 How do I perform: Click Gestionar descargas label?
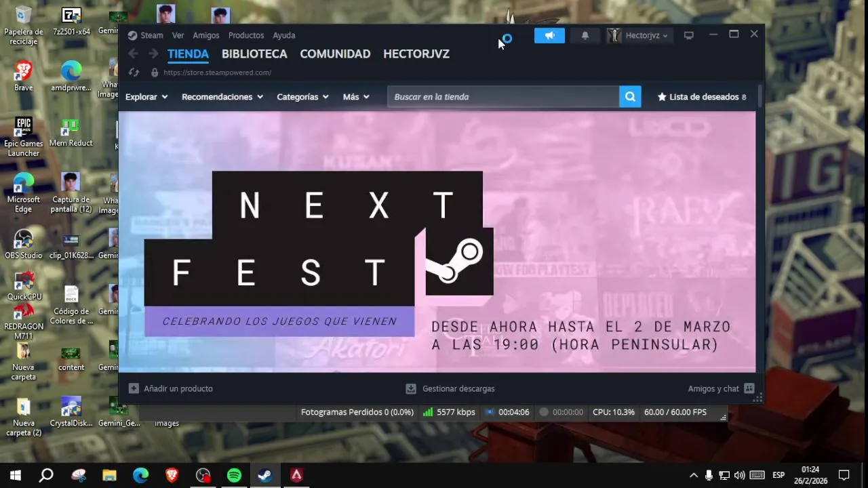(458, 388)
